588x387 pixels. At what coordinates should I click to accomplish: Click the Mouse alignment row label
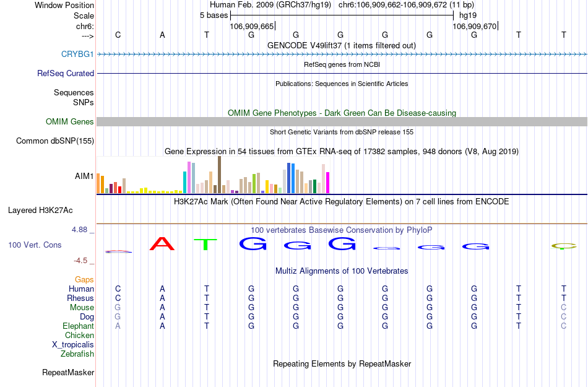click(x=82, y=308)
